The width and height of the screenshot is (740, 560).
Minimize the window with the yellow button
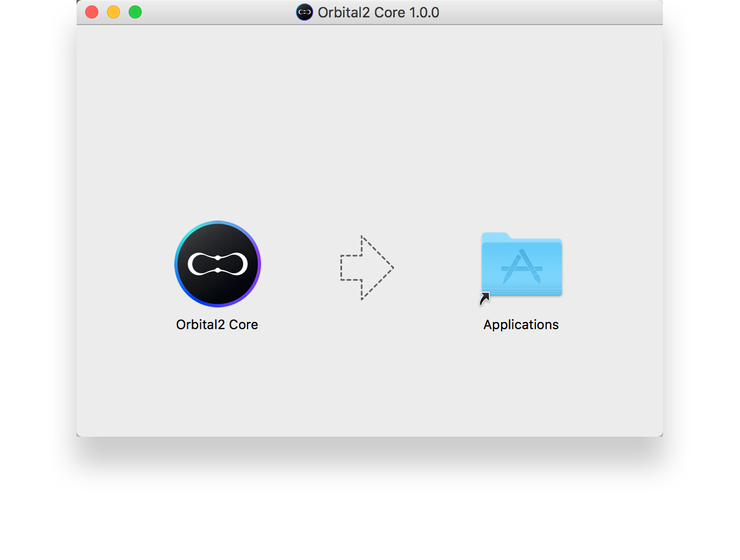point(113,12)
